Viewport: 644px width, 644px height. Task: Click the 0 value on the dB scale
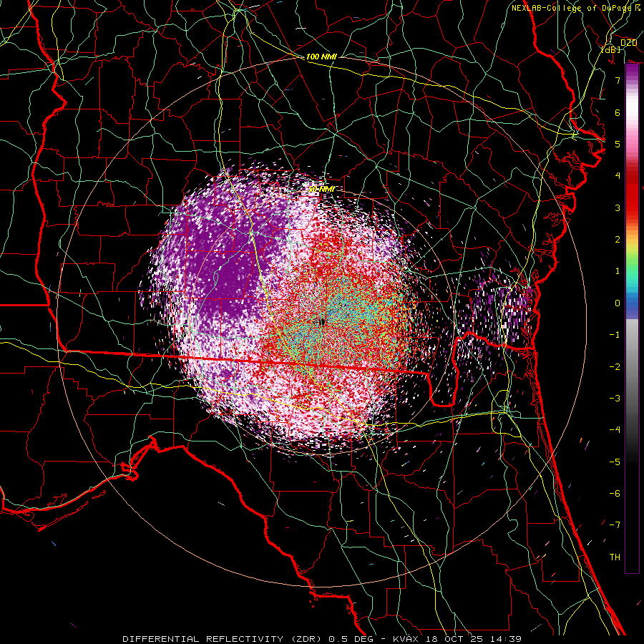tap(618, 303)
